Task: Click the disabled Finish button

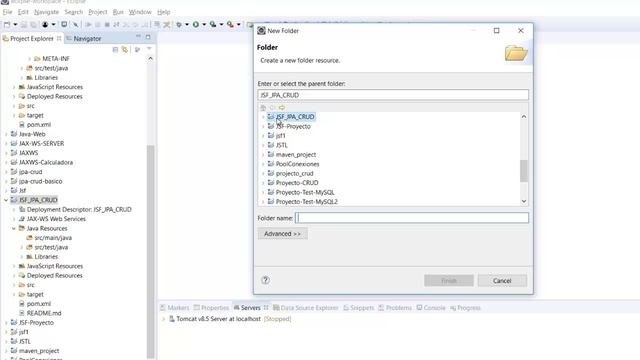Action: 449,280
